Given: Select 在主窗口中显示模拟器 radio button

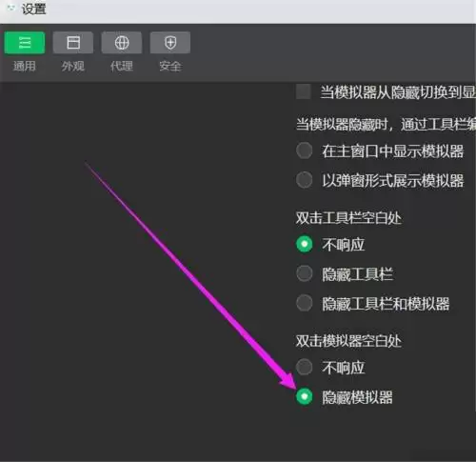Looking at the screenshot, I should tap(305, 151).
